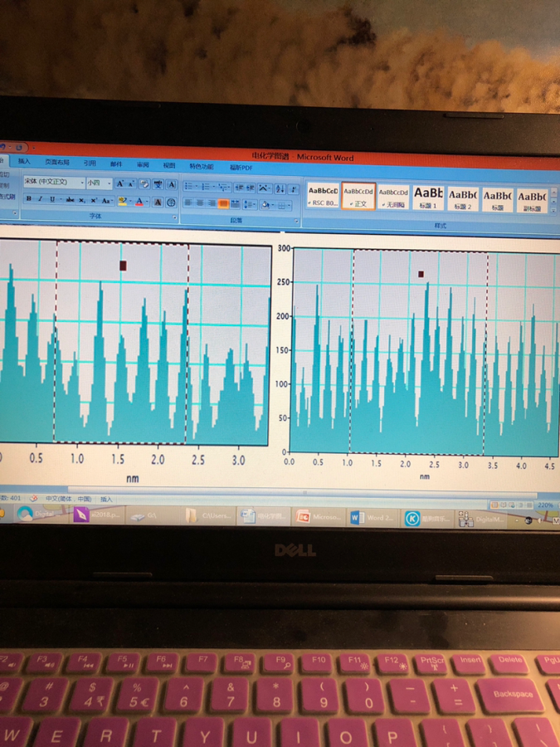Click the highlighted Justify alignment button
The image size is (560, 747).
pyautogui.click(x=223, y=204)
